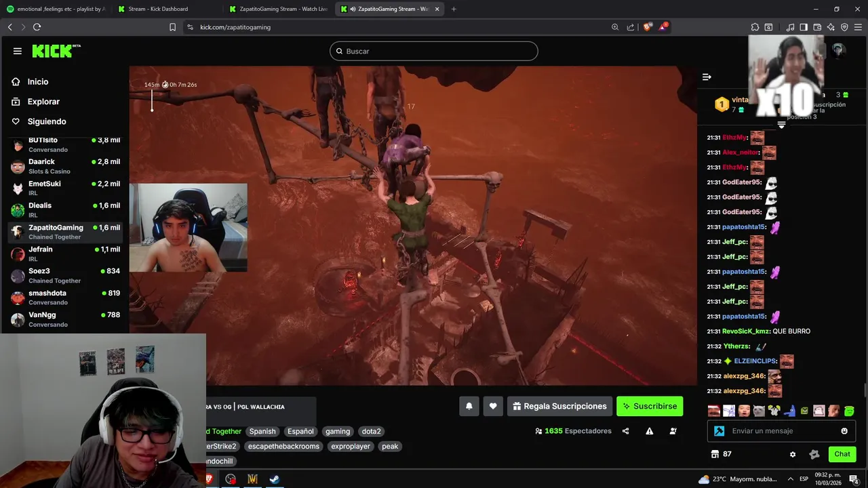
Task: Click the Enviar un mensaje chat input
Action: [782, 430]
